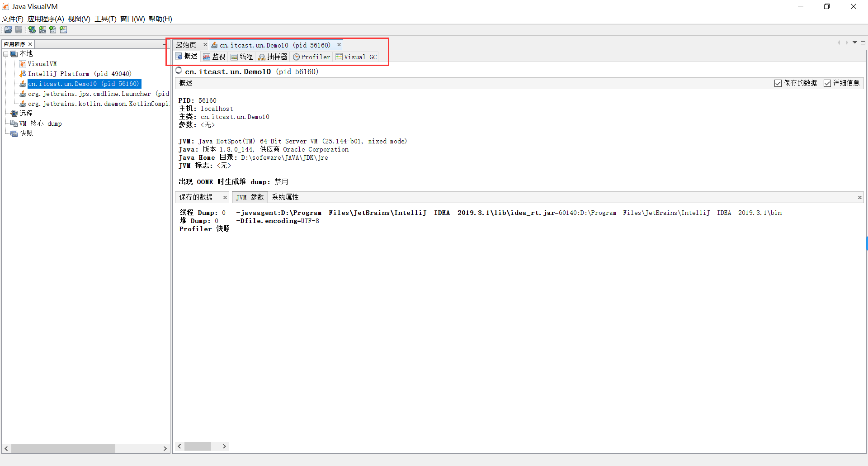Viewport: 868px width, 466px height.
Task: Open the 应用程序 menu
Action: tap(46, 19)
